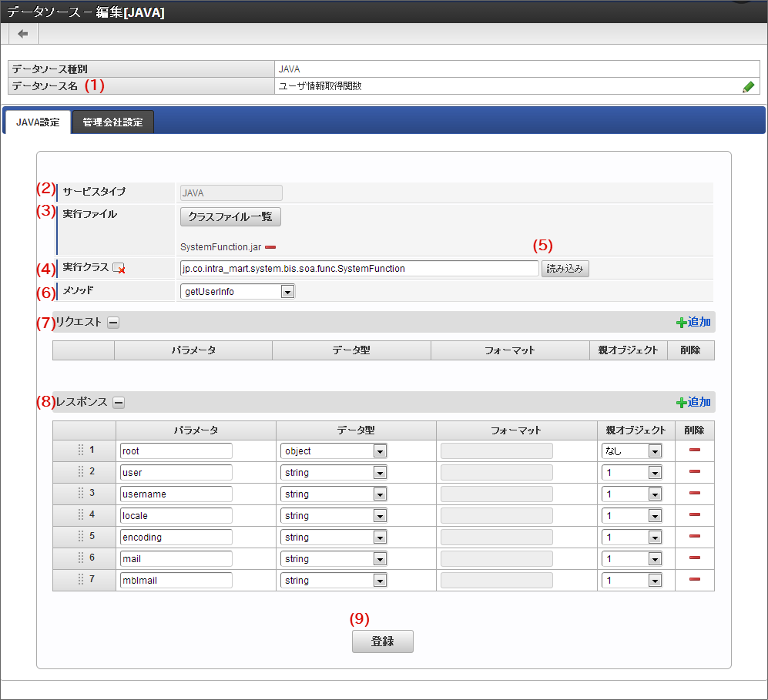Delete the root response row
768x700 pixels.
694,450
